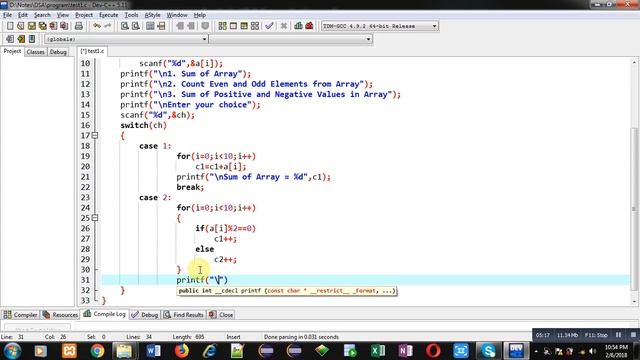This screenshot has height=360, width=640.
Task: Open Firefox from the taskbar
Action: pyautogui.click(x=182, y=351)
